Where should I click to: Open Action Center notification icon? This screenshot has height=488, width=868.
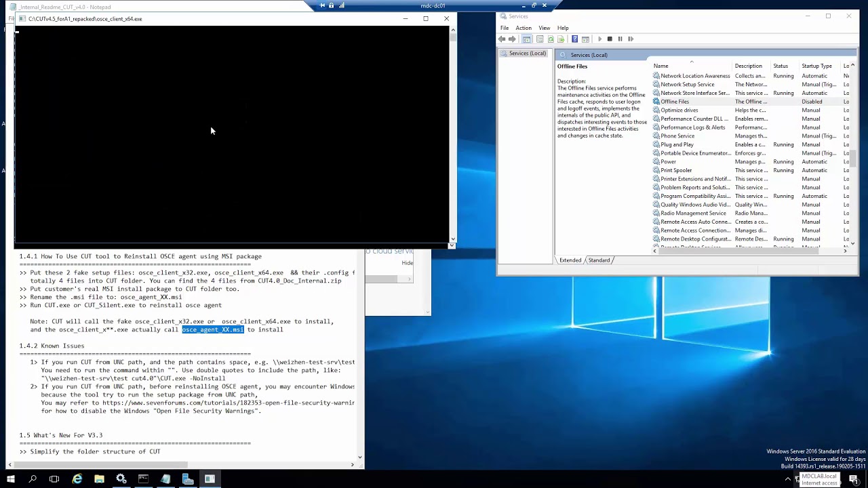point(854,479)
